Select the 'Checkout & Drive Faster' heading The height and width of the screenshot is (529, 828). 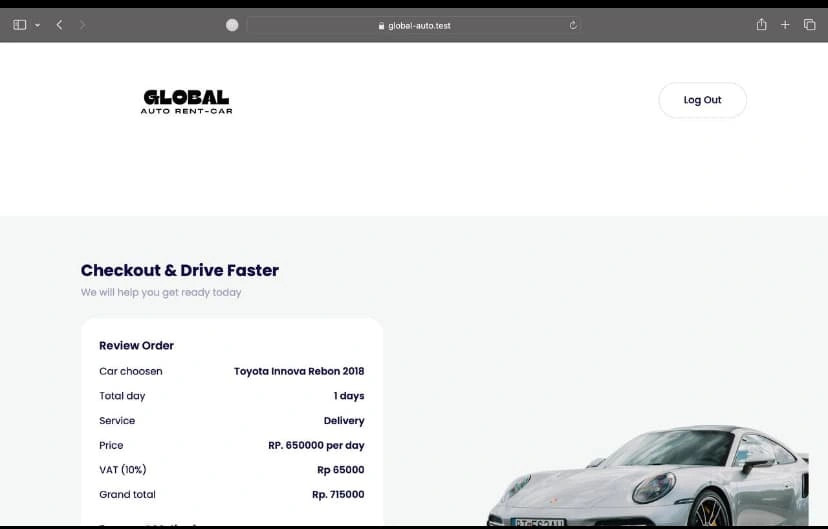(x=180, y=270)
